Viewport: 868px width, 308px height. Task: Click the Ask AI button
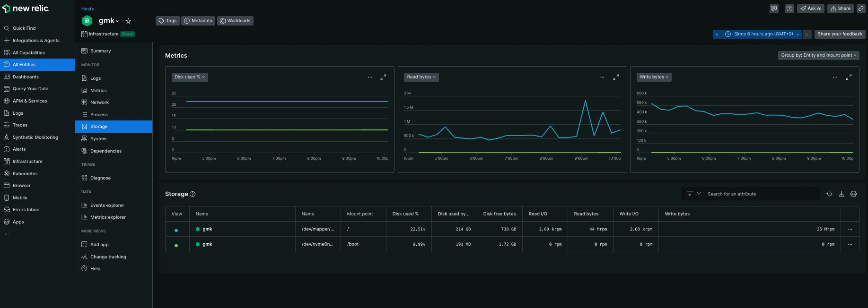pos(810,9)
